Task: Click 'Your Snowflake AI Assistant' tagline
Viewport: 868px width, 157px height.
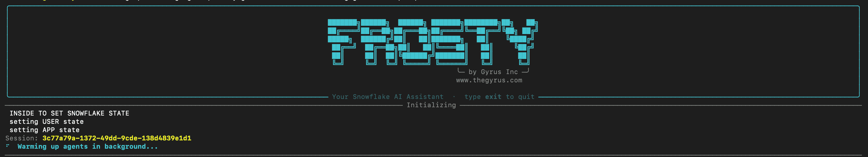Action: (388, 97)
